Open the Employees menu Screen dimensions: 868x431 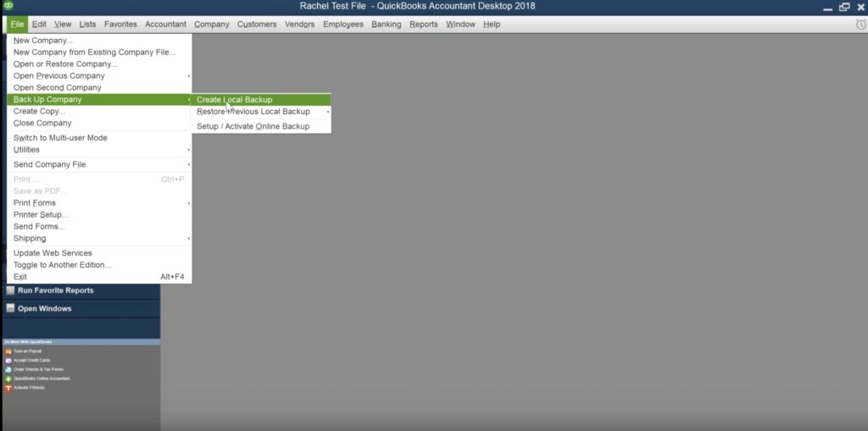click(343, 25)
